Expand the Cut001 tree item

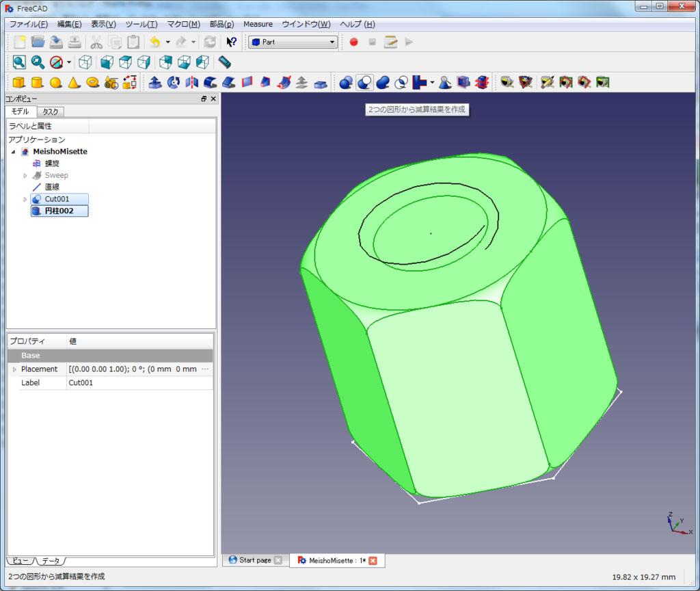point(25,199)
